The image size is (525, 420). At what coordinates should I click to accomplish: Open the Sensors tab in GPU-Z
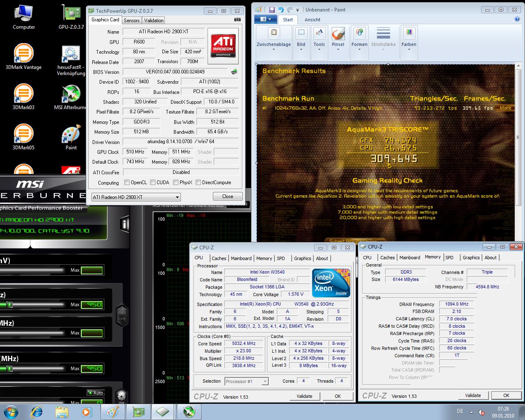pos(132,20)
